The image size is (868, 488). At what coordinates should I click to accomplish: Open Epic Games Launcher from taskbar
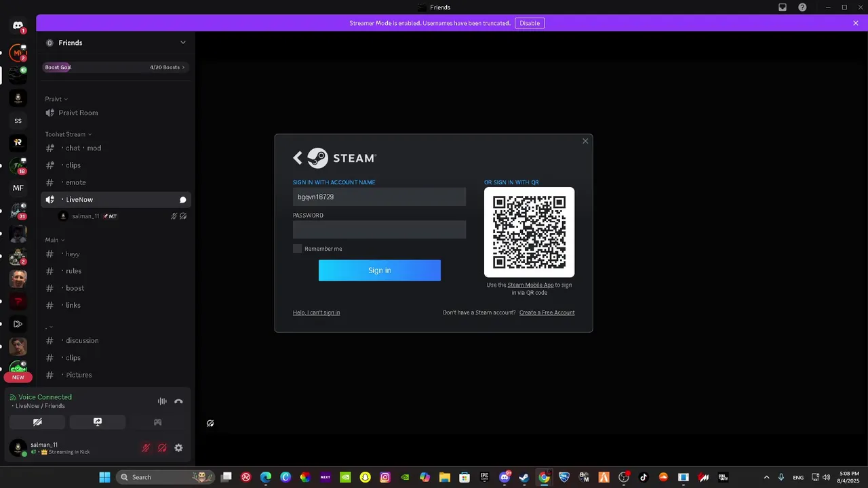pos(484,477)
